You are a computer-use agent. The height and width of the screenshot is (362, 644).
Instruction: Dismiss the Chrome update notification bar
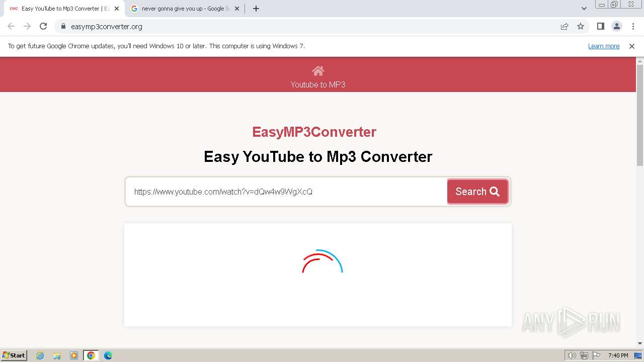[x=632, y=46]
